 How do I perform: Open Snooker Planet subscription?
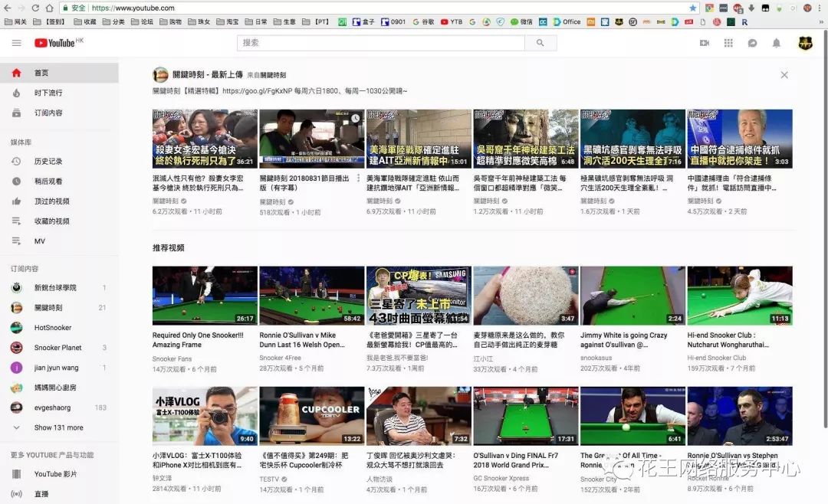click(59, 348)
